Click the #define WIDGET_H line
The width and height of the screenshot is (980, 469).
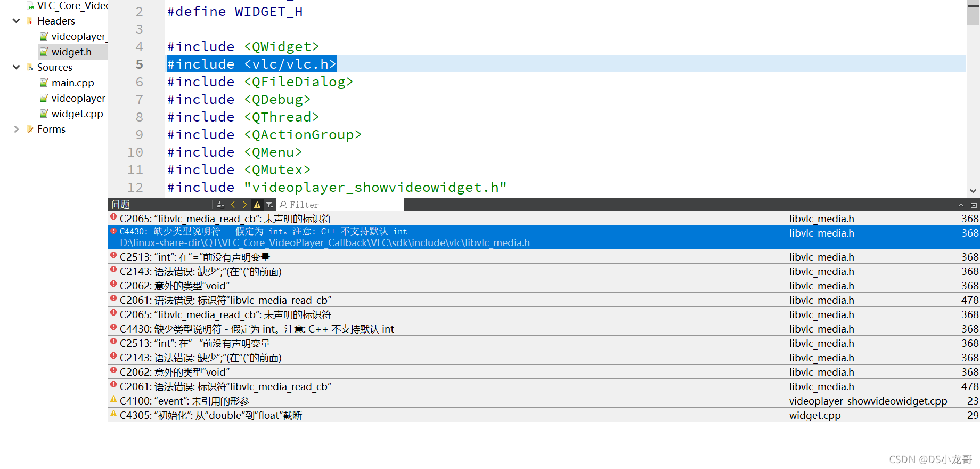point(235,11)
